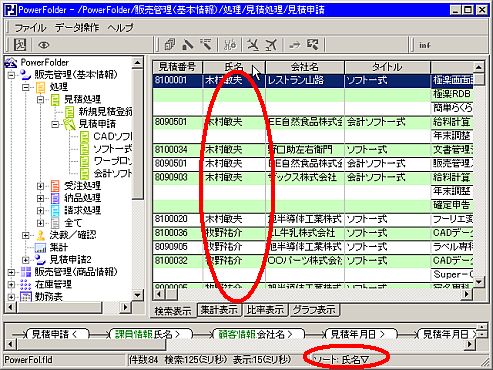Screen dimensions: 493x370
Task: Click the table vertical scroll-down arrow
Action: 479,282
